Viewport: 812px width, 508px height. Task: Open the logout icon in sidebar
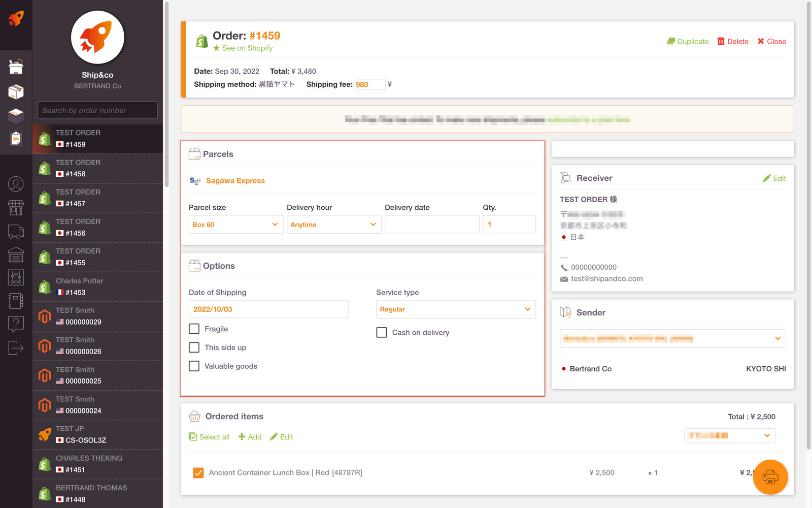point(16,348)
